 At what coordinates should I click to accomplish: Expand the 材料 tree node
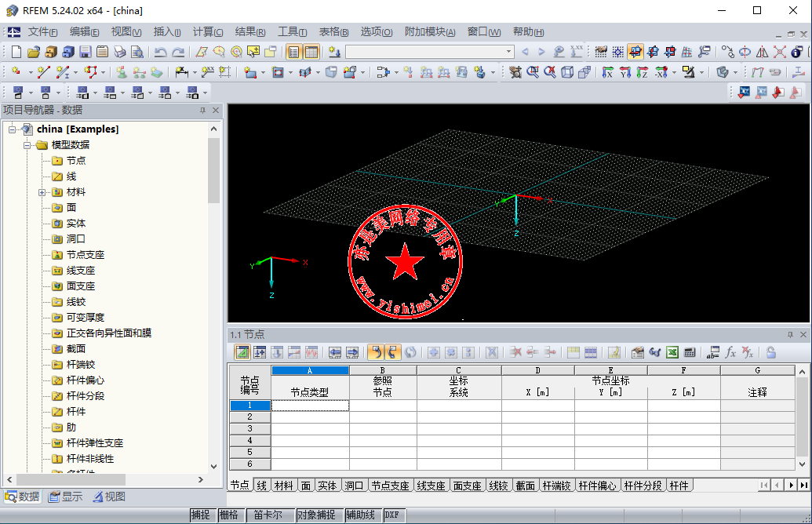tap(42, 192)
